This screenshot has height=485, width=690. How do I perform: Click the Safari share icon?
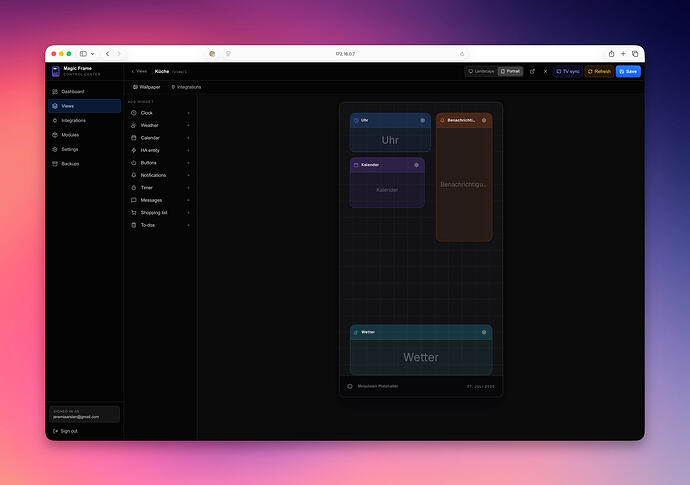611,54
